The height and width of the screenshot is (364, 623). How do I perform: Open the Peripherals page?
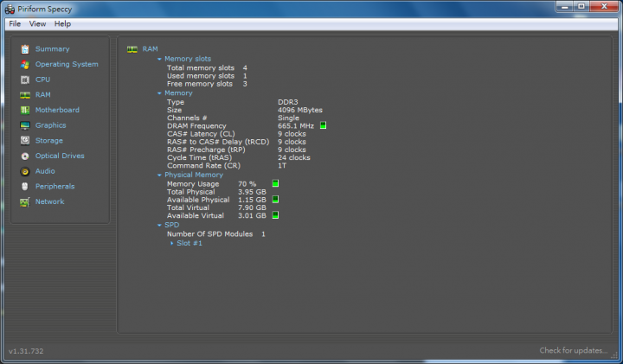[x=55, y=186]
